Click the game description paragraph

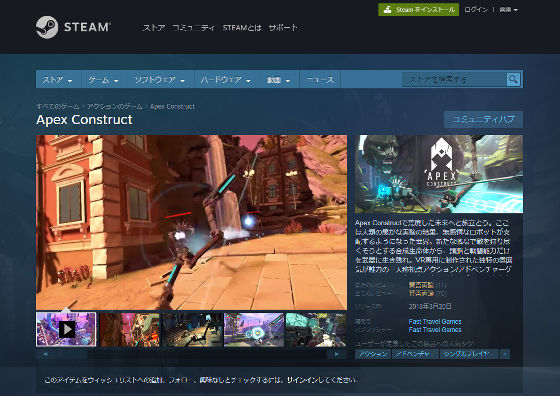(x=434, y=246)
